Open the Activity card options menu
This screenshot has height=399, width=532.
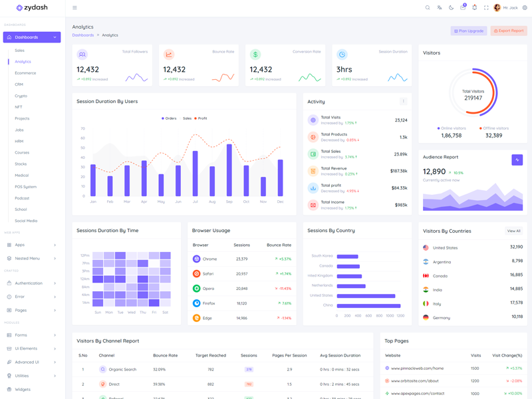pyautogui.click(x=403, y=102)
